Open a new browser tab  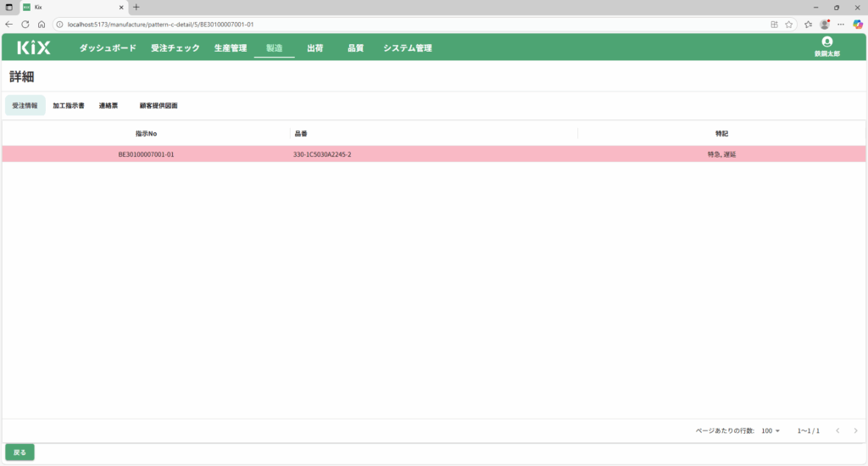(x=136, y=7)
